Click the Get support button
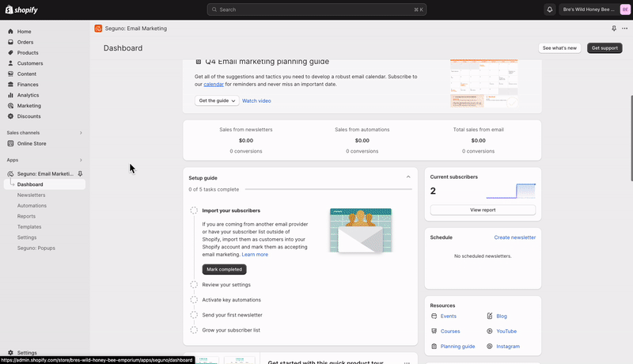The width and height of the screenshot is (633, 364). pos(605,48)
